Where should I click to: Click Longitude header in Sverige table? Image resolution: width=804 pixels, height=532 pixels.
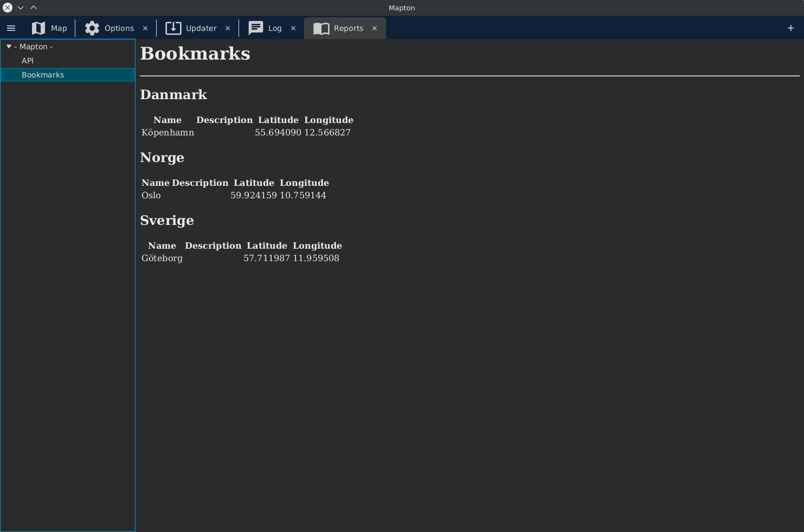point(317,246)
